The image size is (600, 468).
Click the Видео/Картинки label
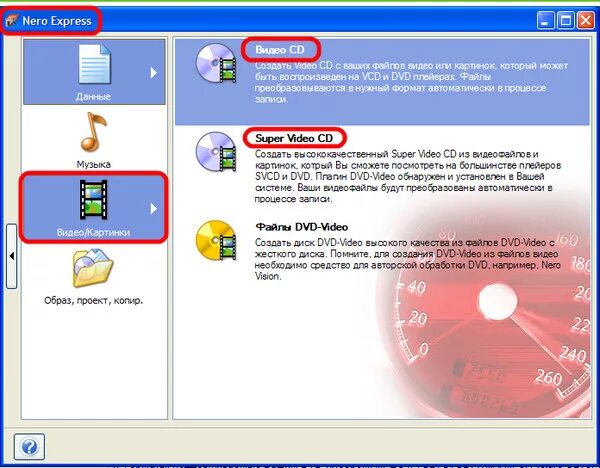pos(93,232)
